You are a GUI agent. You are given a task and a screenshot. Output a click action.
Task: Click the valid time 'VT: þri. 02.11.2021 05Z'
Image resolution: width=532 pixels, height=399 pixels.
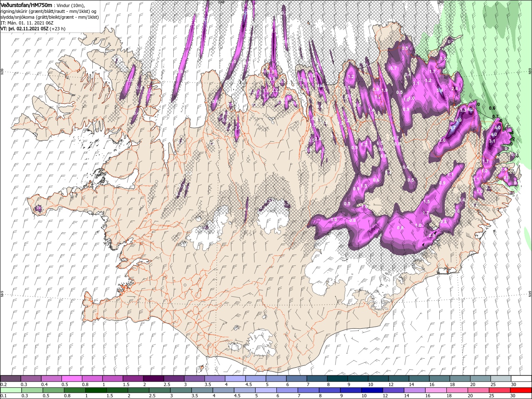(25, 29)
